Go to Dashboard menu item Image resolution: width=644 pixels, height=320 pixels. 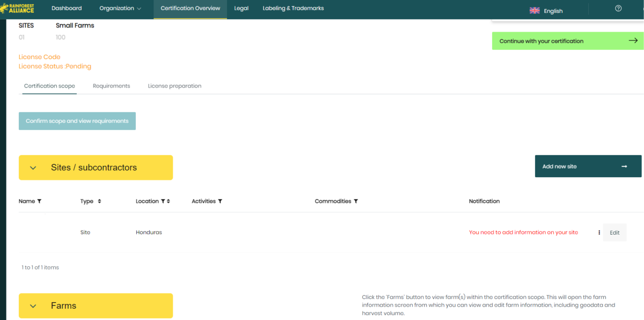click(x=67, y=8)
